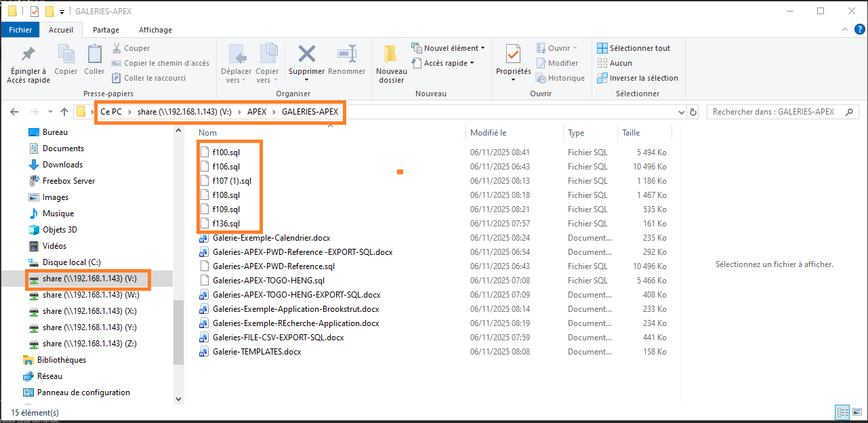Expand the address bar history dropdown
This screenshot has height=423, width=868.
(682, 112)
